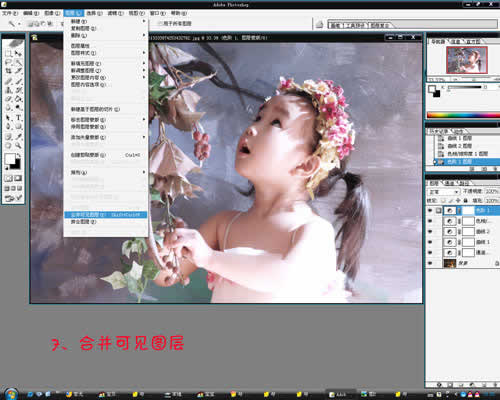Select the Move tool
This screenshot has height=400, width=500.
point(18,53)
